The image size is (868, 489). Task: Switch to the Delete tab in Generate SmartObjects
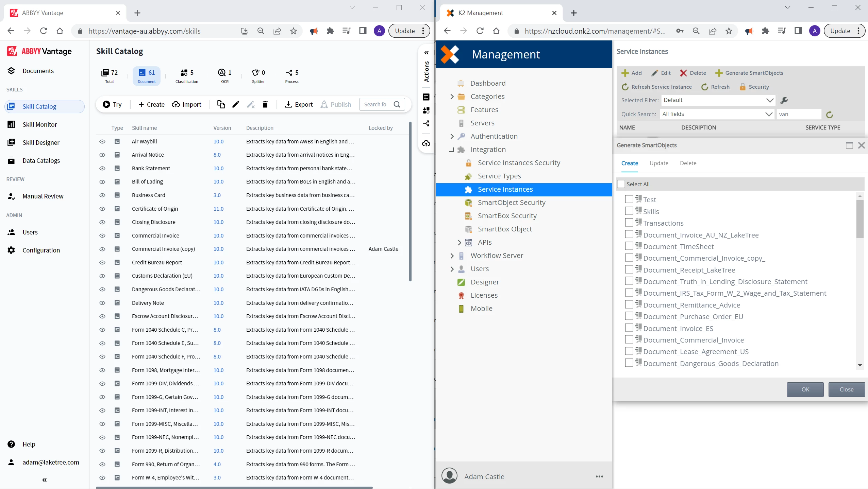pos(688,163)
